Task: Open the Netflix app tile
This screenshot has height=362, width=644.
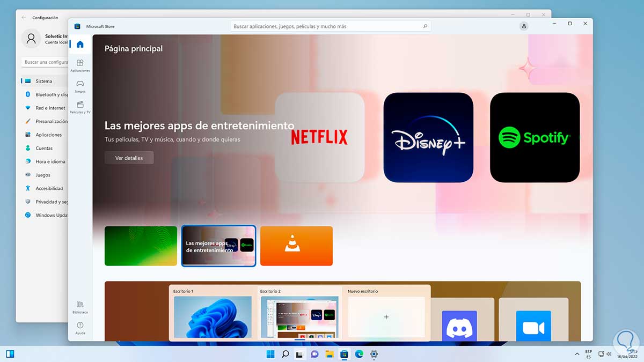Action: [319, 137]
